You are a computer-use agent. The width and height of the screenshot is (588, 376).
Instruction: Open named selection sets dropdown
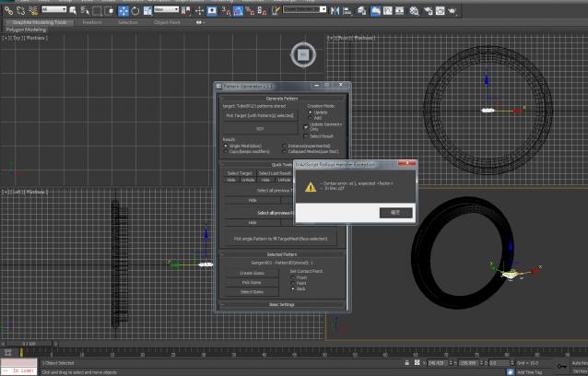(304, 9)
